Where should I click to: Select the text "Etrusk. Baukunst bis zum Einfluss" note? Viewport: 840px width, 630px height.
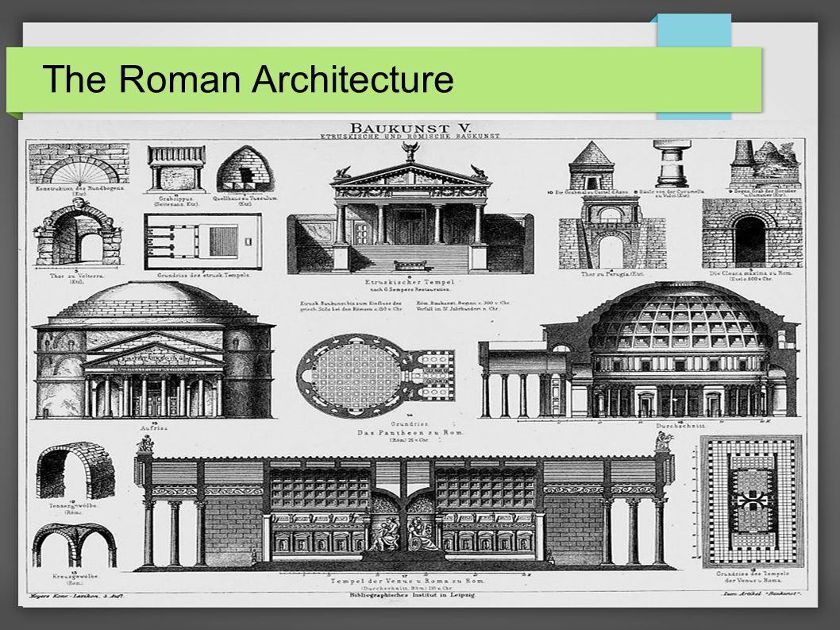[x=351, y=306]
